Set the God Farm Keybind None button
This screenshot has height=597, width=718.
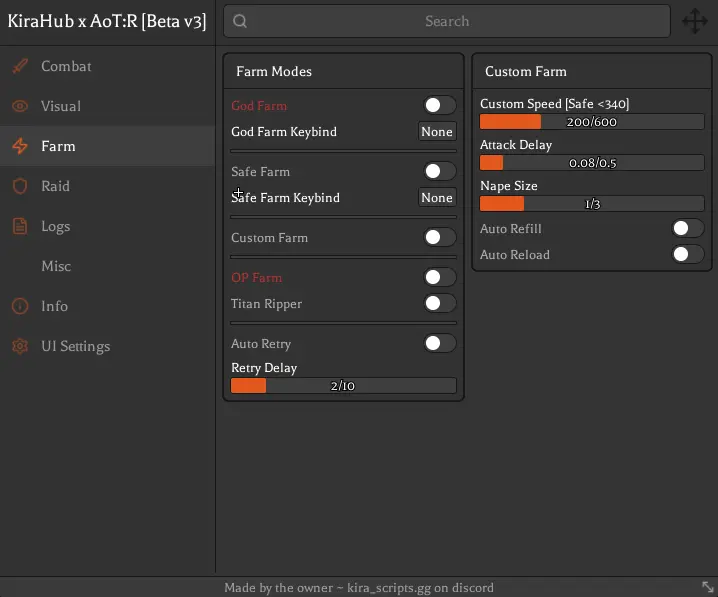pyautogui.click(x=437, y=132)
